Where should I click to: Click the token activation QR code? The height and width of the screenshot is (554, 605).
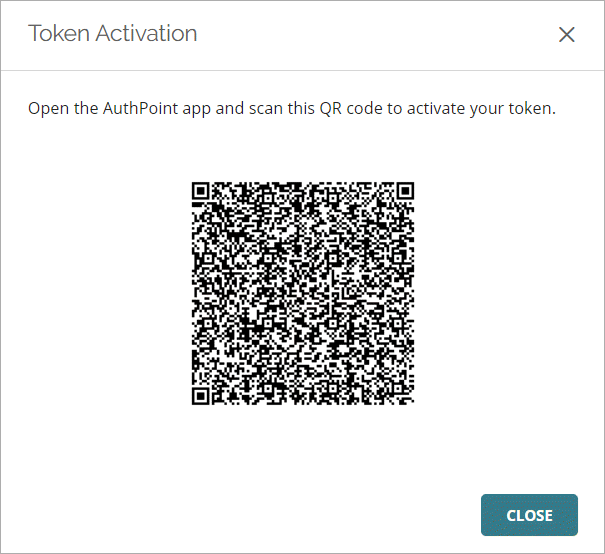pos(303,294)
